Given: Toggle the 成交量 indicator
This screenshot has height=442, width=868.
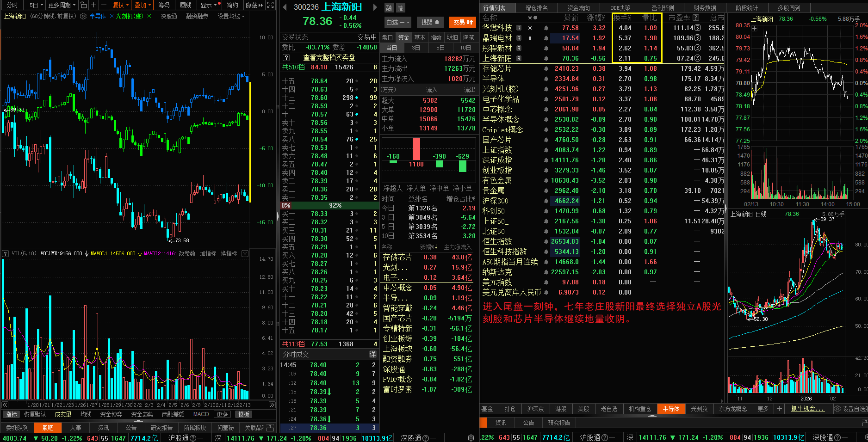Looking at the screenshot, I should (63, 414).
